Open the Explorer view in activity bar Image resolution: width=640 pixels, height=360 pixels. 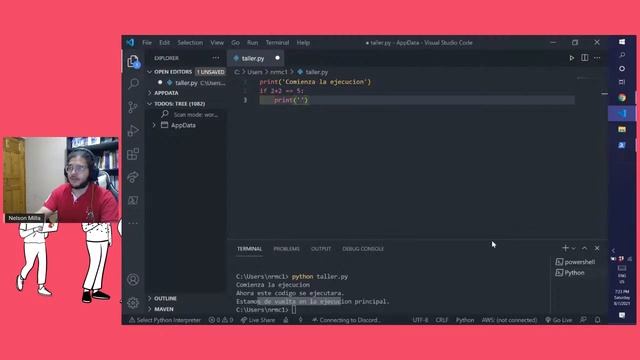coord(133,62)
